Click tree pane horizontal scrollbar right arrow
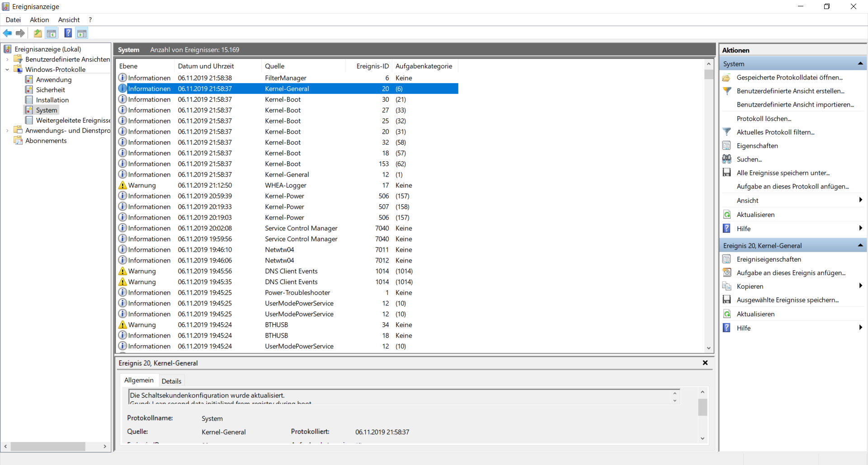The image size is (868, 465). (x=105, y=446)
